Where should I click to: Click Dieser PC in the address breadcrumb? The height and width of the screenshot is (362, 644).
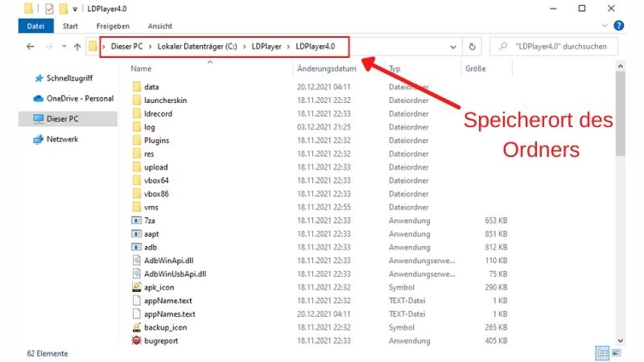pyautogui.click(x=126, y=47)
